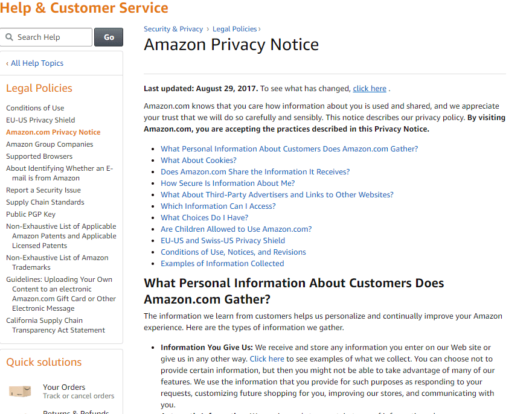Viewport: 532px width, 414px height.
Task: Jump to Examples of Information Collected
Action: 222,264
